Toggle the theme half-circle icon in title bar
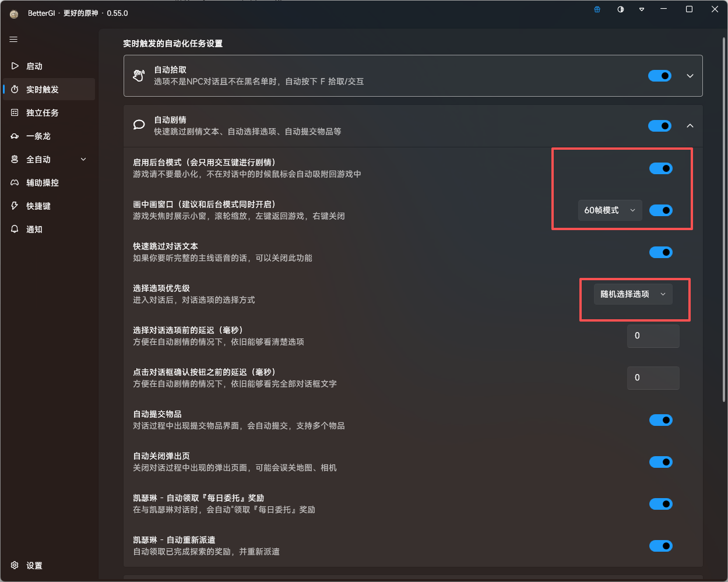Viewport: 728px width, 582px height. coord(620,10)
